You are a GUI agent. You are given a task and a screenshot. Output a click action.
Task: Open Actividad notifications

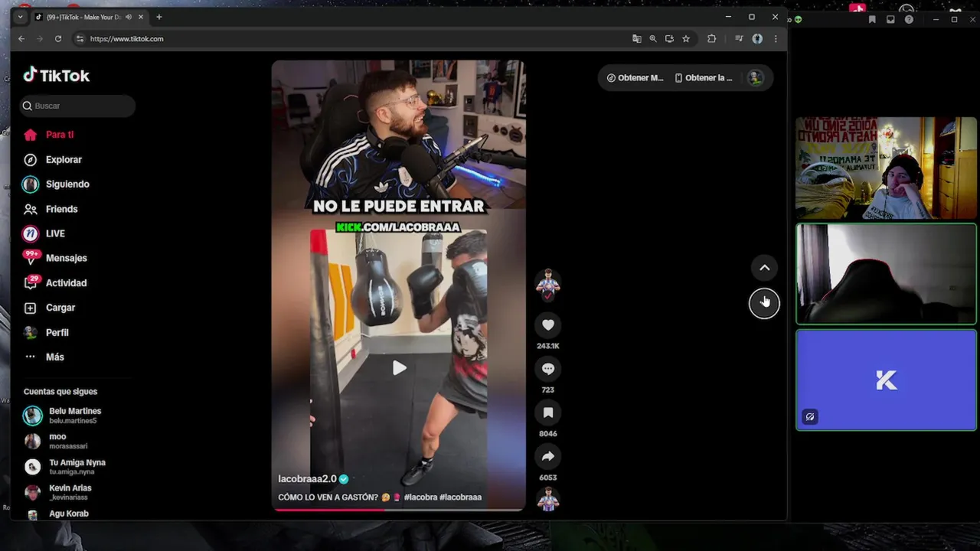(x=66, y=283)
